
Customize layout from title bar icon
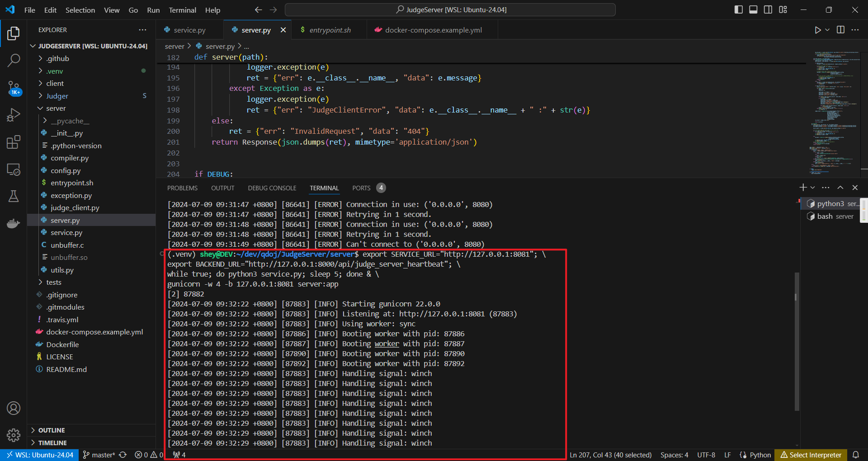tap(783, 9)
